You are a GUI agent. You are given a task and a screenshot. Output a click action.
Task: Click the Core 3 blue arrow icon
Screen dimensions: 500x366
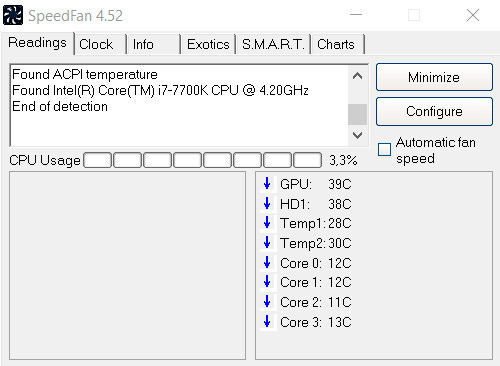point(267,321)
